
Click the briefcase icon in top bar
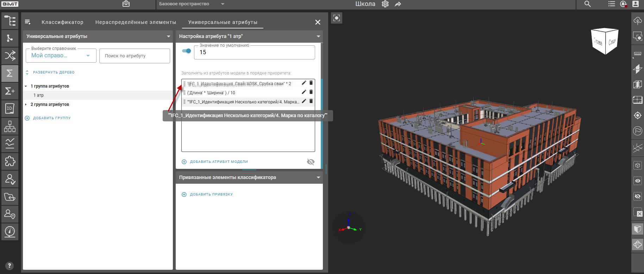pos(126,4)
